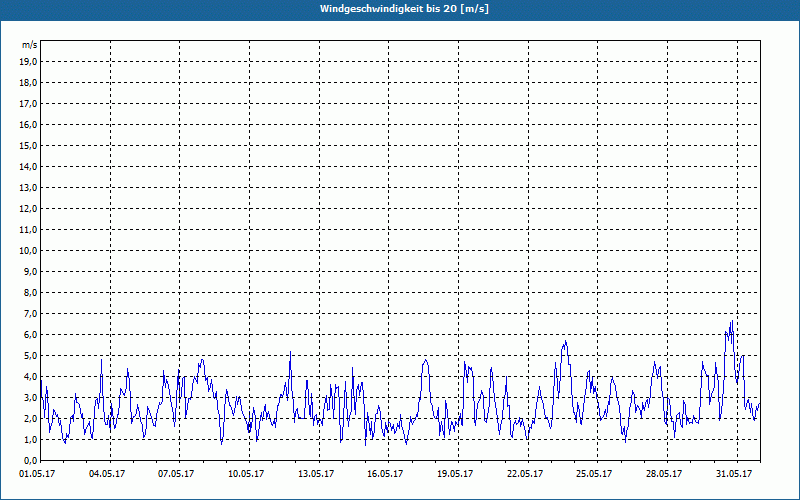Click the 22.05.17 date label
This screenshot has height=500, width=800.
coord(525,474)
